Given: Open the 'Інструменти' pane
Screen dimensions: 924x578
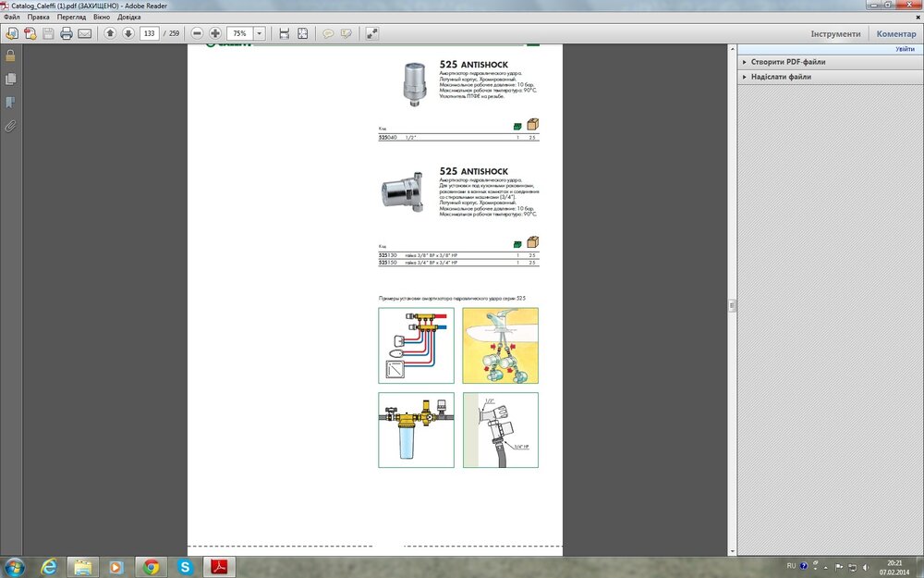Looking at the screenshot, I should 835,34.
